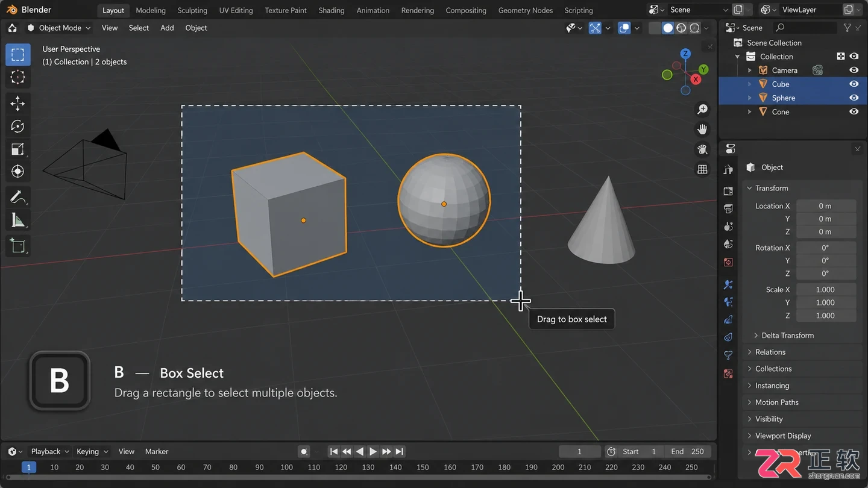Play the animation in reverse
This screenshot has height=488, width=868.
360,451
